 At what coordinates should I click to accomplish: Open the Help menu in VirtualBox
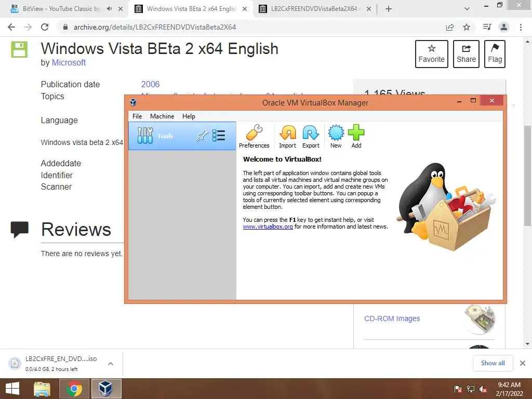pos(189,116)
